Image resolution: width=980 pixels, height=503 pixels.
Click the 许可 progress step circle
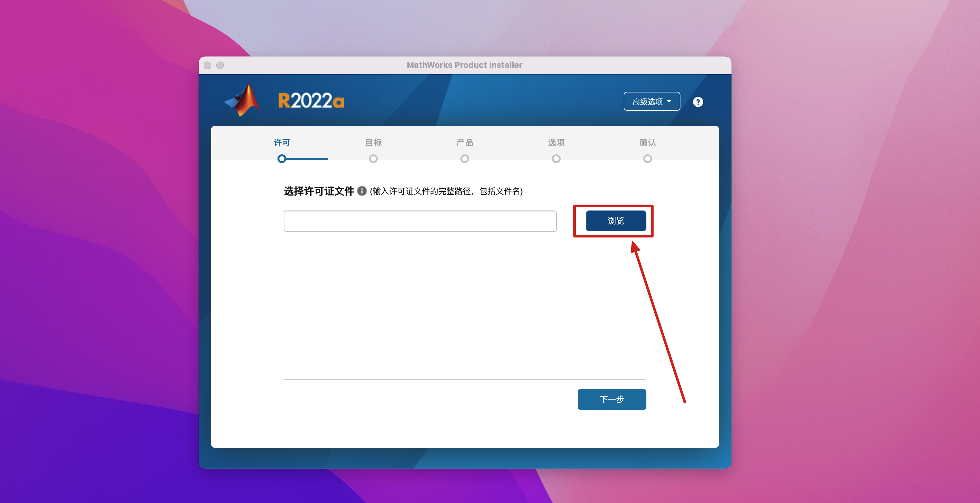pyautogui.click(x=282, y=159)
